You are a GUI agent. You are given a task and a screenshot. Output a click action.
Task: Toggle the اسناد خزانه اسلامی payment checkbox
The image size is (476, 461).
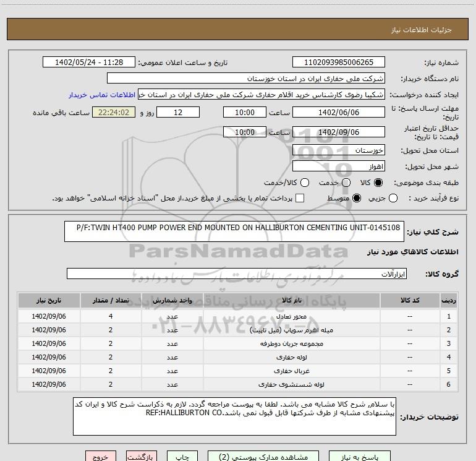point(300,199)
